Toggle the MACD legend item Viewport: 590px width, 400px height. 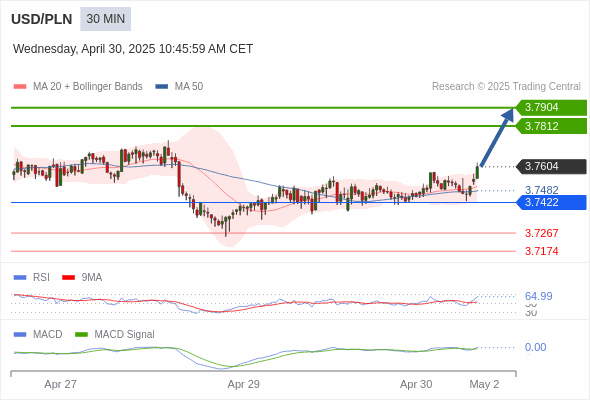click(x=38, y=334)
